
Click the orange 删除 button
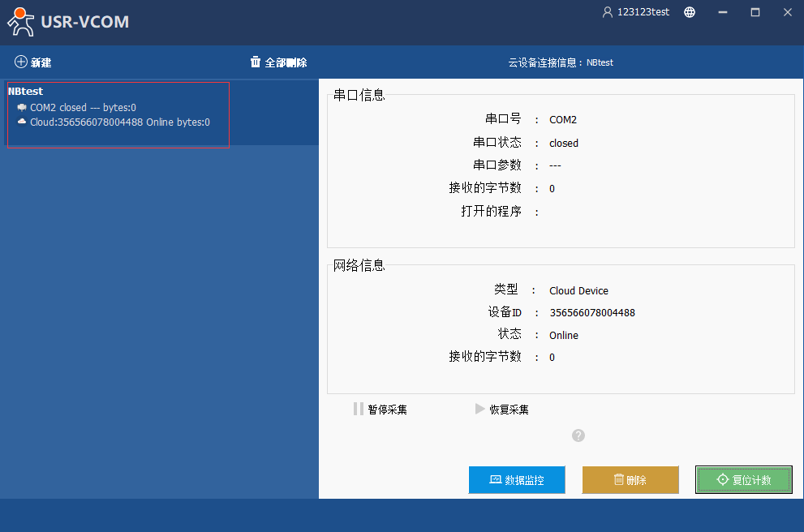pyautogui.click(x=630, y=480)
